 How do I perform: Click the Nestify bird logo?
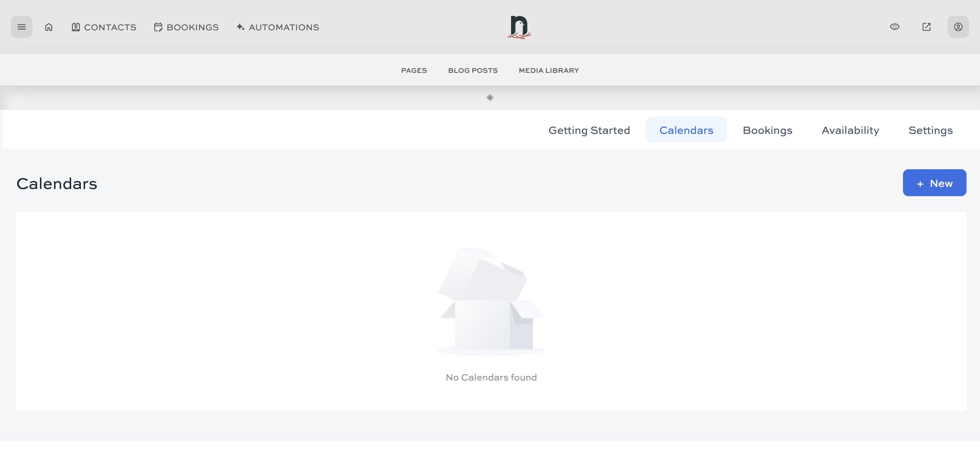pos(519,27)
